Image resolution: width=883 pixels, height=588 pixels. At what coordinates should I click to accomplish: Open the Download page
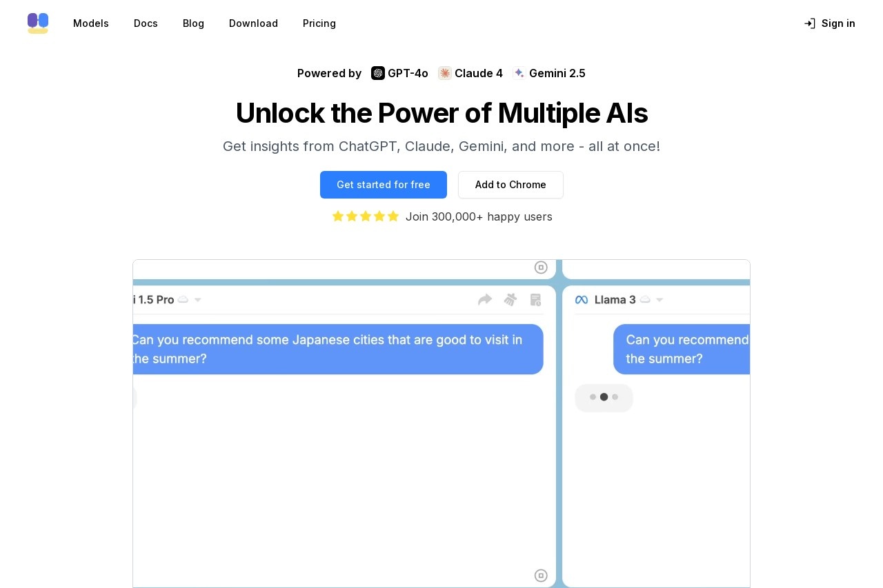[253, 23]
